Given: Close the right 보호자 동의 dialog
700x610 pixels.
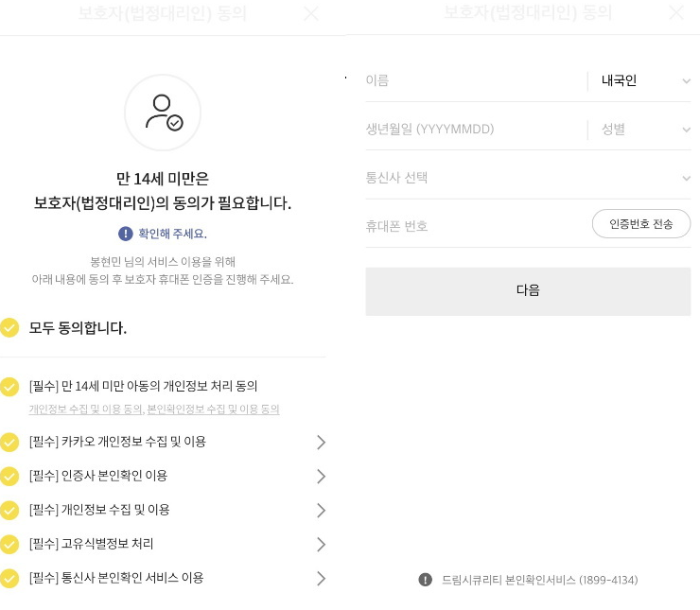Looking at the screenshot, I should (x=676, y=12).
